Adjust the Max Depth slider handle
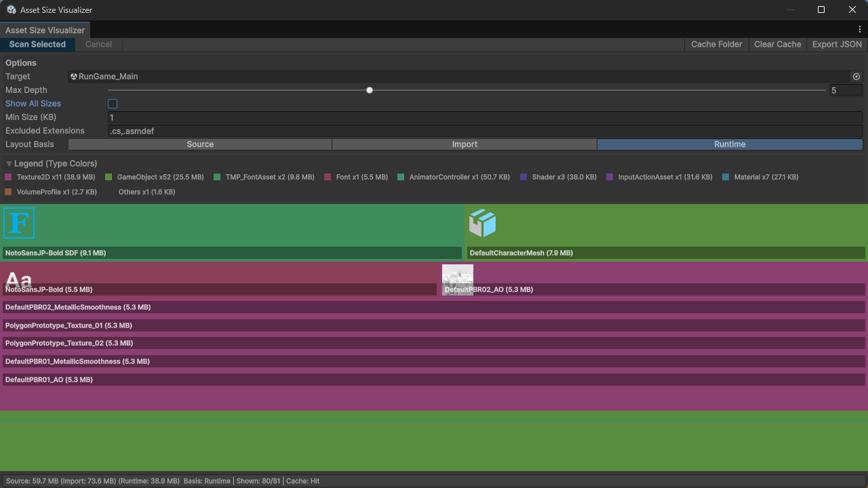This screenshot has width=868, height=488. 369,89
